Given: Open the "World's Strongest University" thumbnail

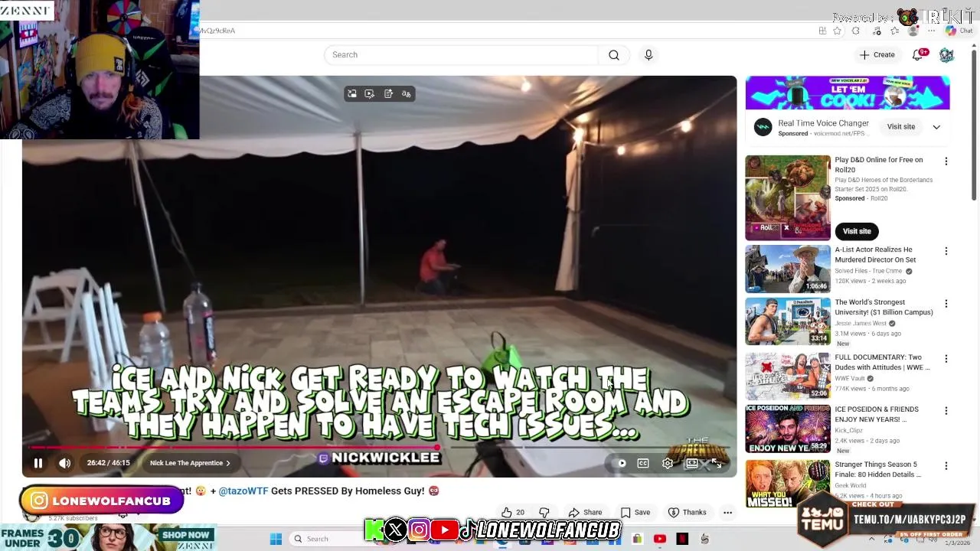Looking at the screenshot, I should pos(788,321).
